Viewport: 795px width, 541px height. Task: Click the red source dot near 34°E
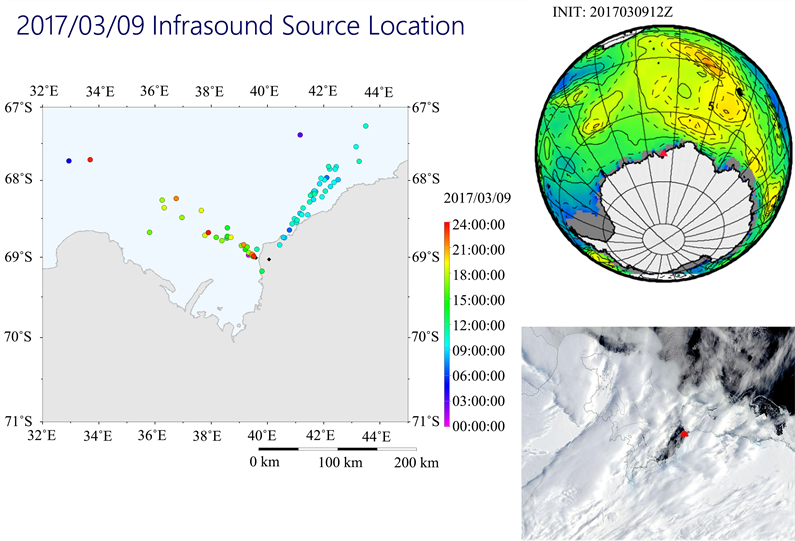click(x=90, y=160)
